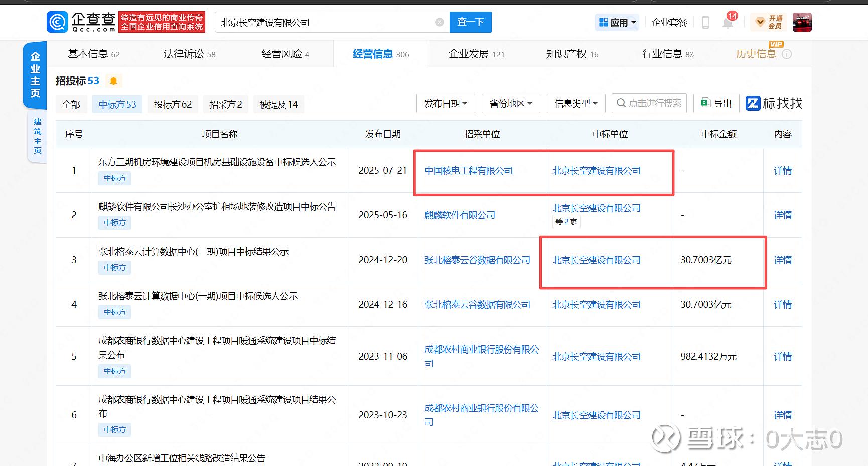
Task: Open the 发布日期 filter dropdown
Action: tap(446, 103)
